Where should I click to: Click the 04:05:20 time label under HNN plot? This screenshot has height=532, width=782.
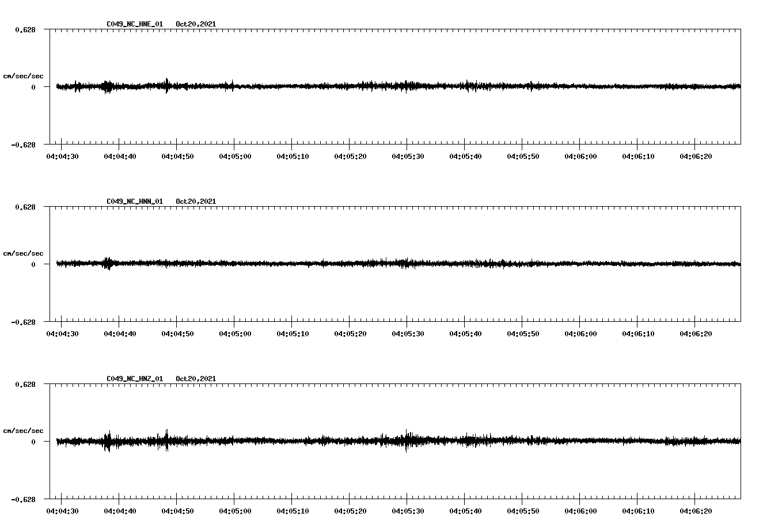coord(350,334)
